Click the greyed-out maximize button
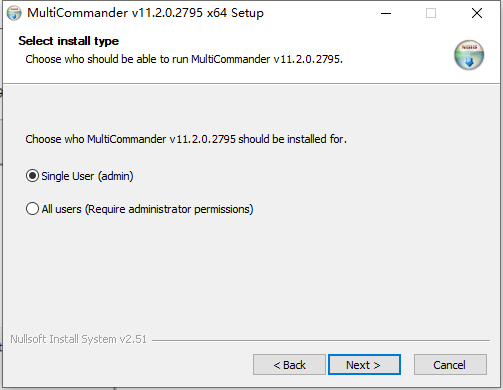 click(431, 13)
